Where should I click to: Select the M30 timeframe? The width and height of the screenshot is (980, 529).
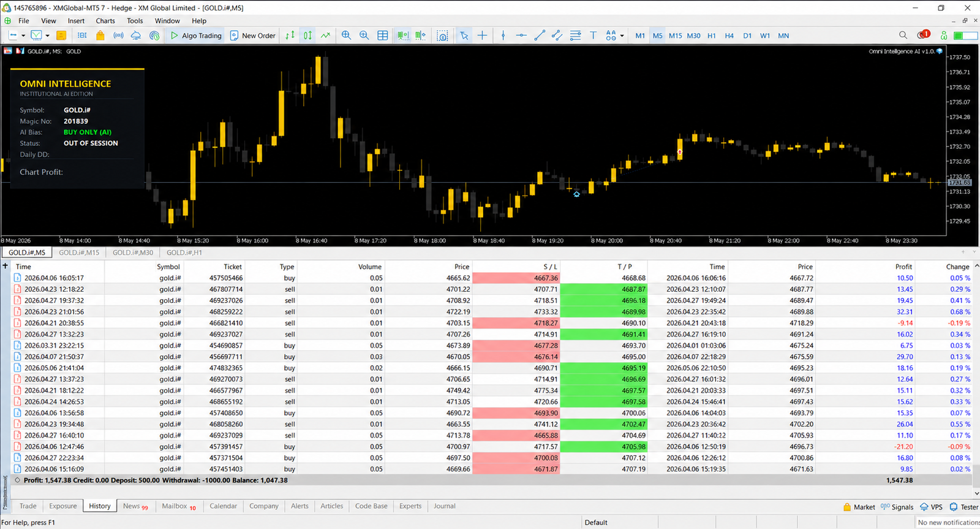[693, 36]
